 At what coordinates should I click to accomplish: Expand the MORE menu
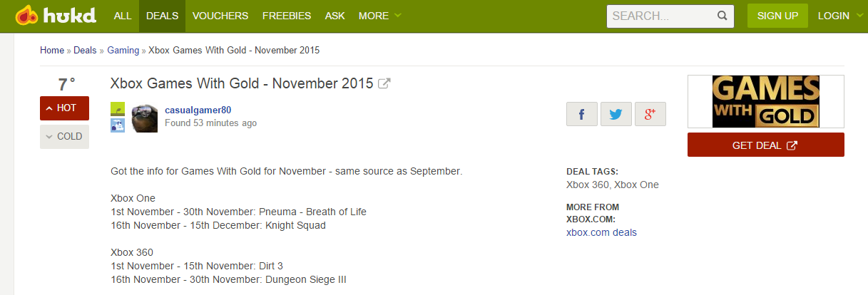pyautogui.click(x=380, y=16)
